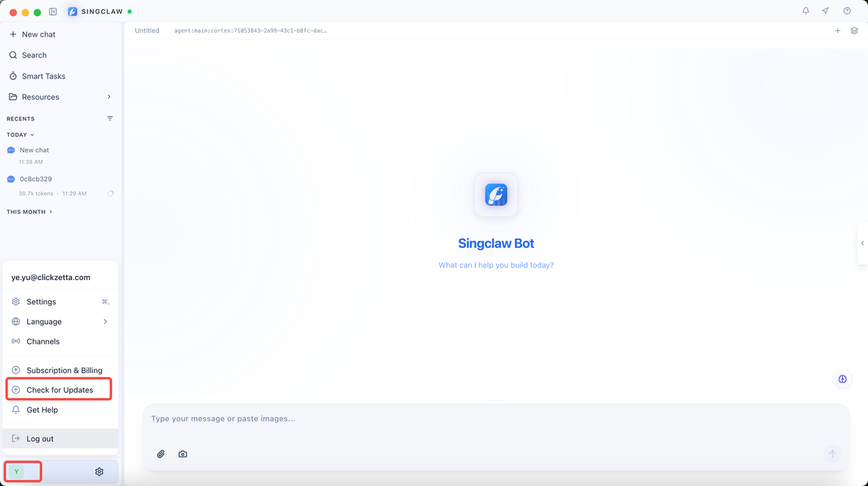The width and height of the screenshot is (868, 486).
Task: Filter the Recents list
Action: click(110, 119)
